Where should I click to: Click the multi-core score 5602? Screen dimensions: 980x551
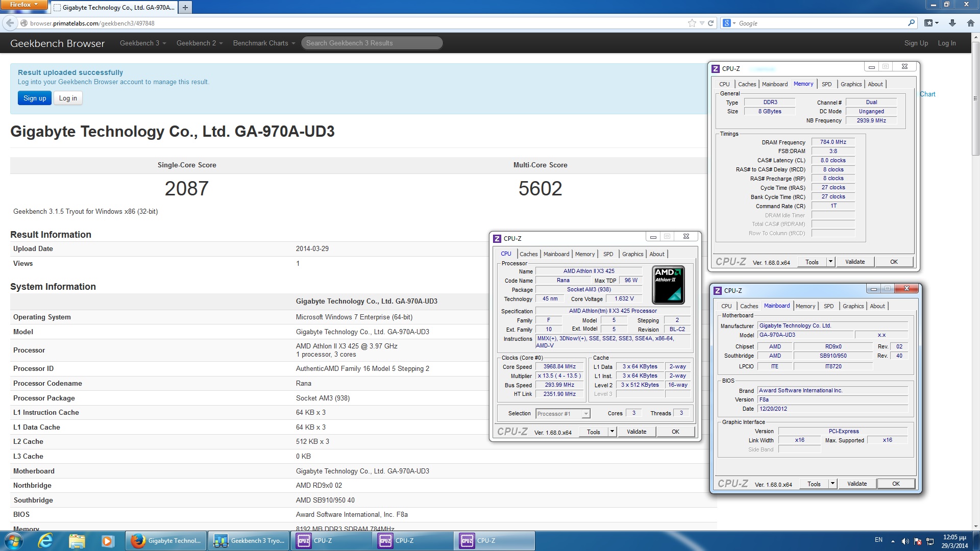point(540,189)
